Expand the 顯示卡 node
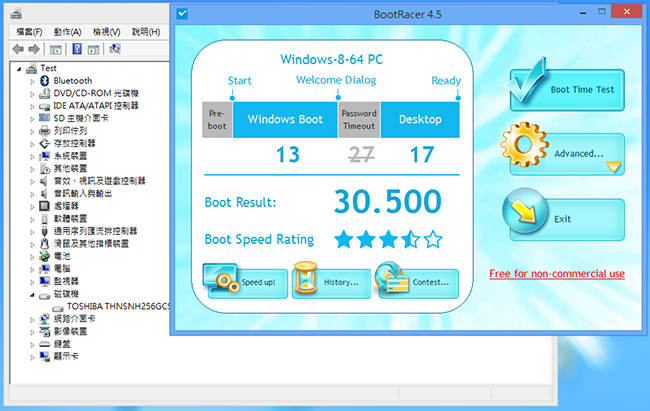This screenshot has width=650, height=411. pyautogui.click(x=32, y=357)
